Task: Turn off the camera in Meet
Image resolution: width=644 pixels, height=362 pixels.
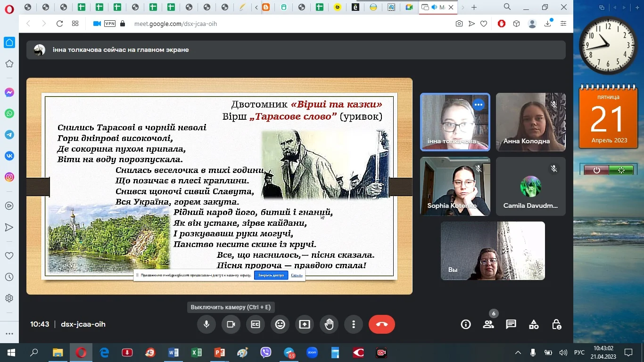Action: (x=231, y=324)
